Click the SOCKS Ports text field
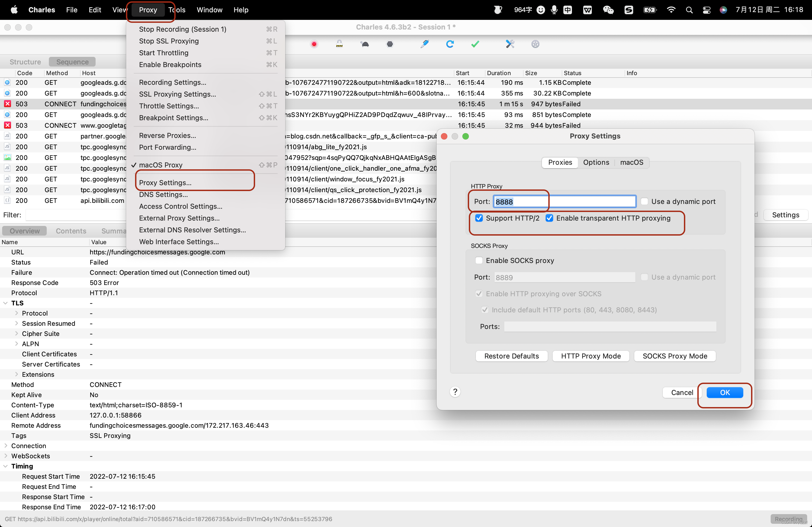812x527 pixels. pos(610,327)
